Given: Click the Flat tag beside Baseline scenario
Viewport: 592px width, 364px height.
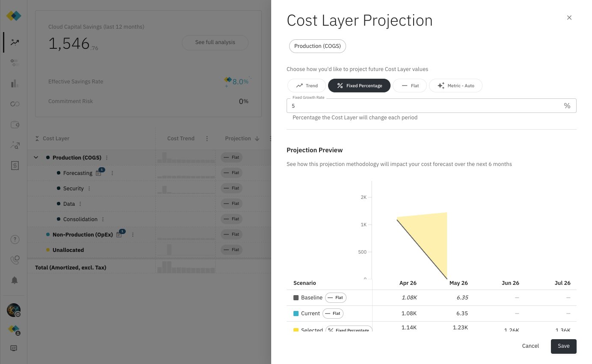Looking at the screenshot, I should pyautogui.click(x=336, y=298).
